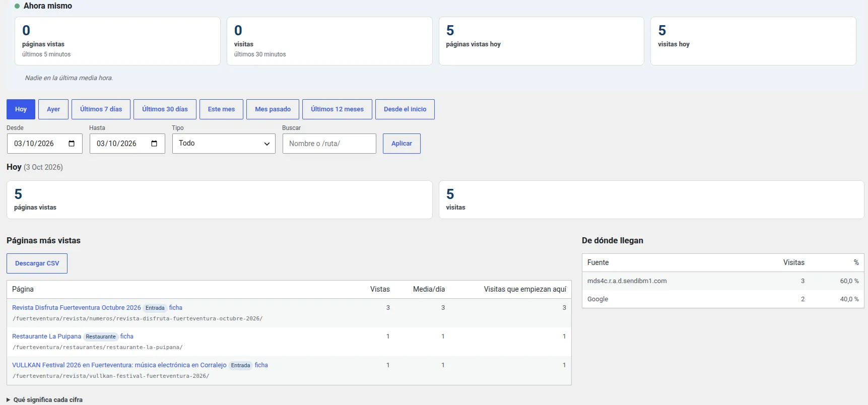View Últimos 12 meses statistics
Image resolution: width=868 pixels, height=405 pixels.
337,109
